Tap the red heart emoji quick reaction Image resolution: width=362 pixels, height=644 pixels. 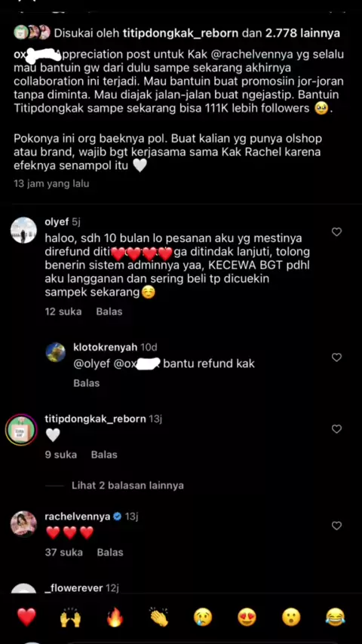26,618
